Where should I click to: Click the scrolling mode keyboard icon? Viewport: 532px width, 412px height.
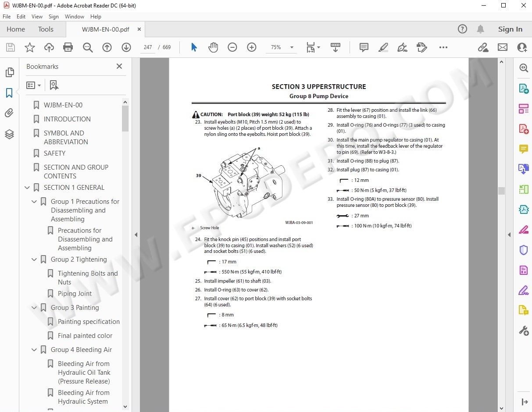(x=336, y=47)
